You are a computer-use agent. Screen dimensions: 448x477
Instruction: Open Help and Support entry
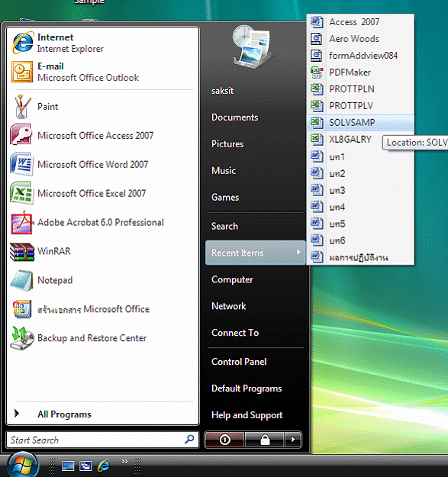[x=247, y=415]
